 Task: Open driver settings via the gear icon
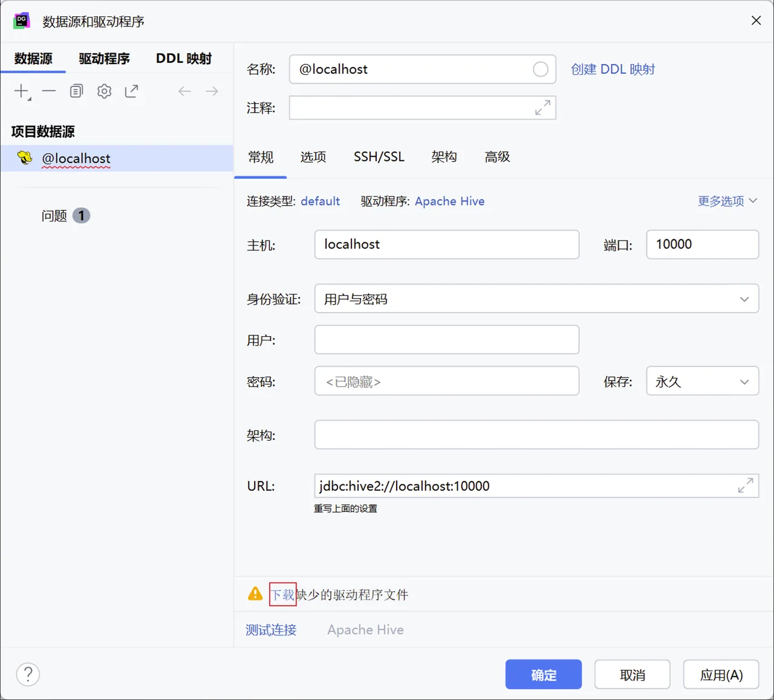click(105, 91)
